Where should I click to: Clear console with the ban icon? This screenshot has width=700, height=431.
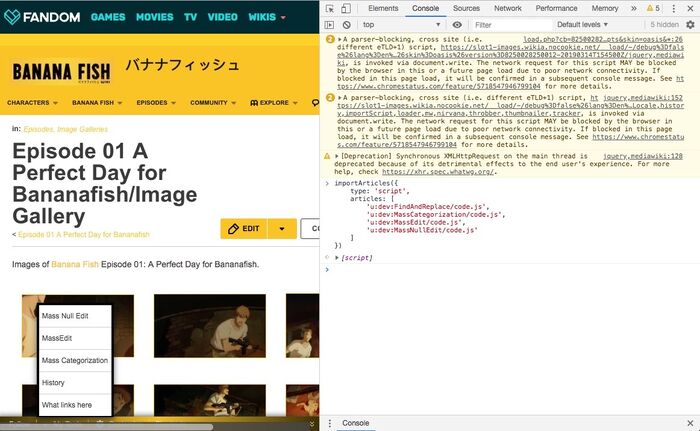pyautogui.click(x=346, y=25)
